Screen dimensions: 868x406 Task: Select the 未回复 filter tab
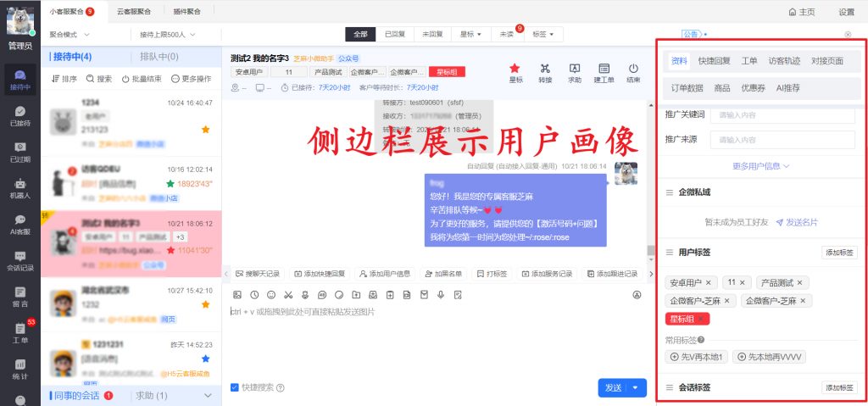click(434, 35)
